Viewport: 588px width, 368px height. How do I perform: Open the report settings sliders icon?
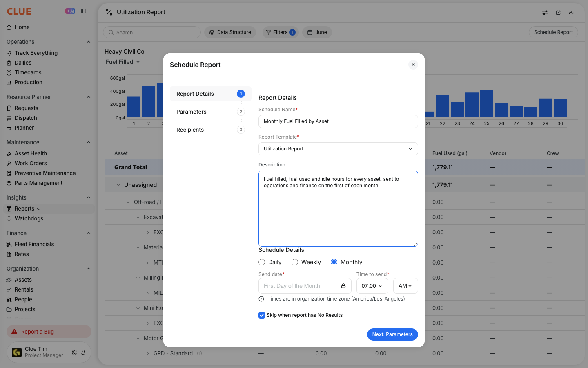(x=545, y=13)
